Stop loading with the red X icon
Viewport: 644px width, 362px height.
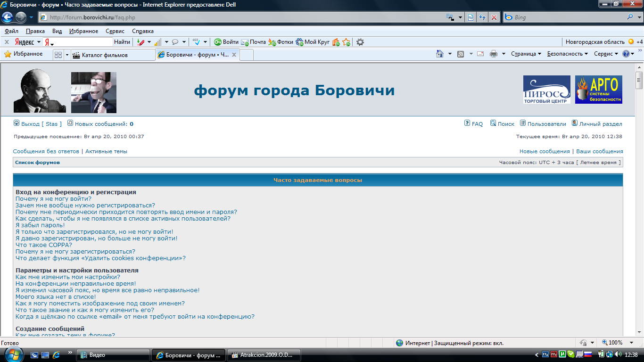(494, 17)
